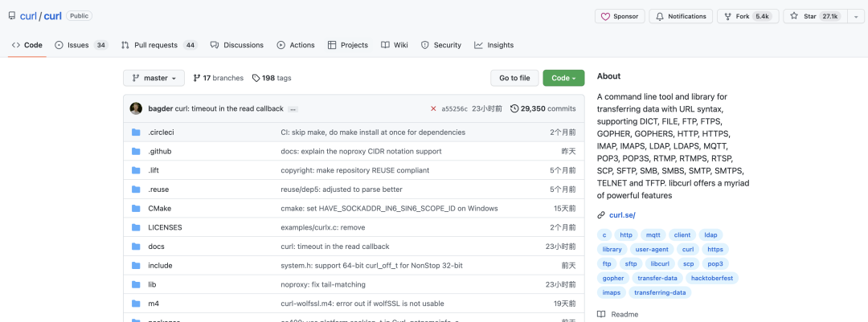Image resolution: width=868 pixels, height=322 pixels.
Task: View the 198 tags link
Action: pyautogui.click(x=272, y=78)
